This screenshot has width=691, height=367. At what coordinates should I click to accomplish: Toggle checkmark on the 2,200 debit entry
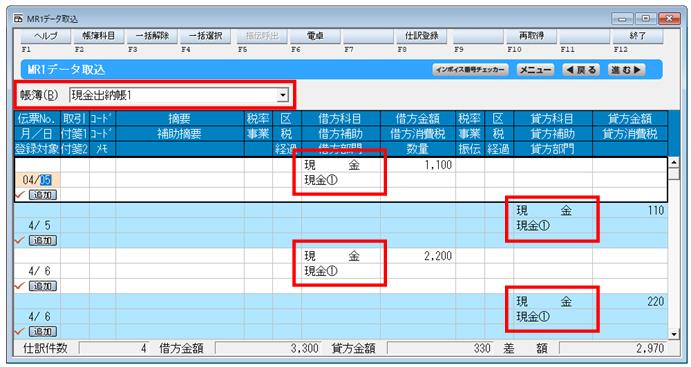click(x=19, y=286)
